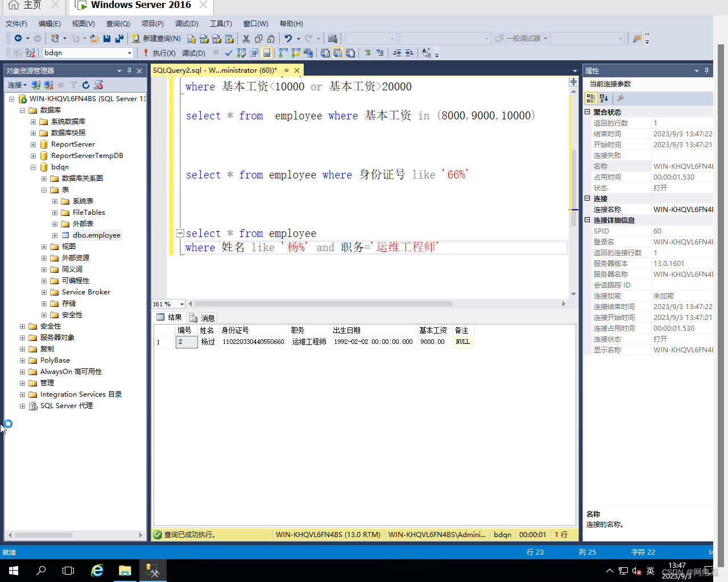
Task: Open the 工具(T) menu
Action: [x=221, y=23]
